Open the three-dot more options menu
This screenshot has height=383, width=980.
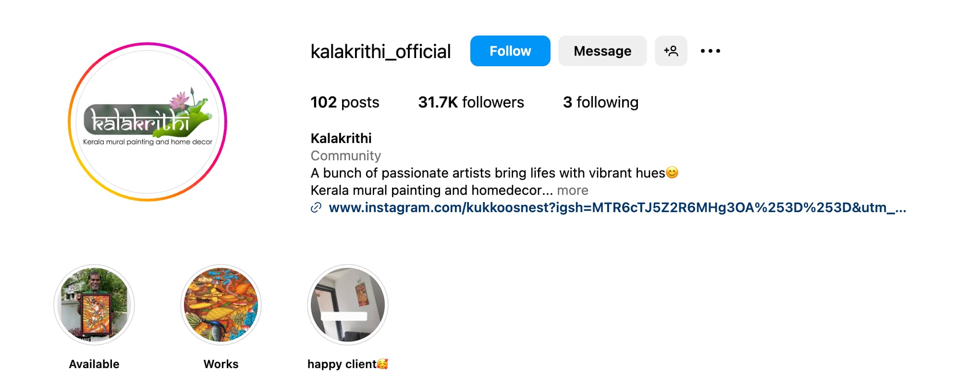pyautogui.click(x=710, y=51)
